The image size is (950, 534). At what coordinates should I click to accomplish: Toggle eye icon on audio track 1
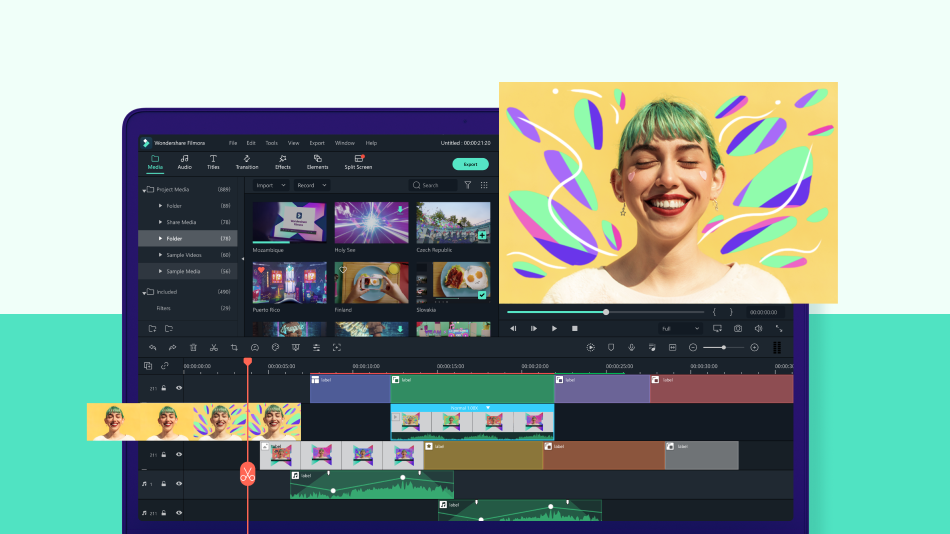[x=179, y=484]
